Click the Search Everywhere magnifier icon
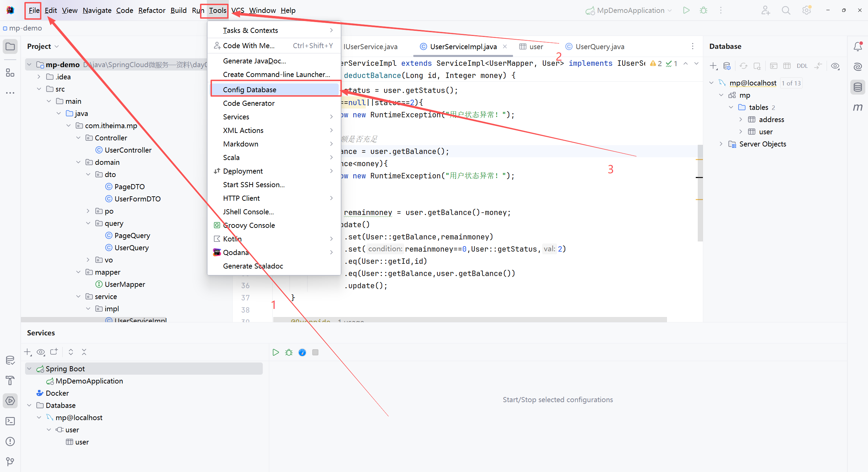The image size is (868, 472). [x=786, y=11]
